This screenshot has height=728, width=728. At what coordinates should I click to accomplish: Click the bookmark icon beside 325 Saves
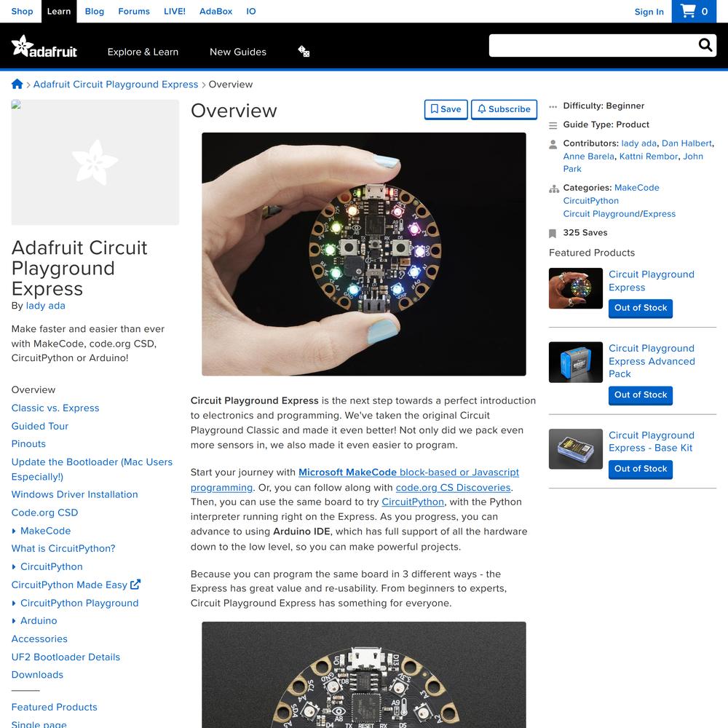pyautogui.click(x=553, y=233)
